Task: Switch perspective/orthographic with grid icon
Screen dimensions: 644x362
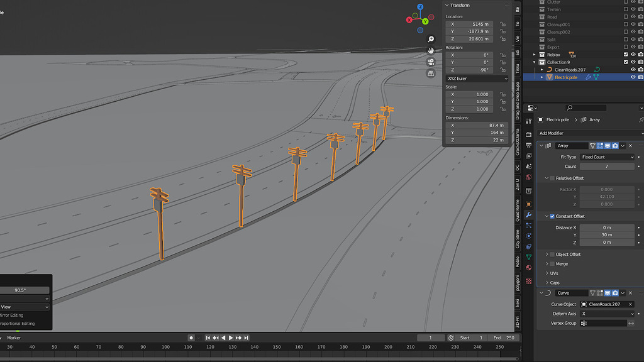Action: [431, 73]
